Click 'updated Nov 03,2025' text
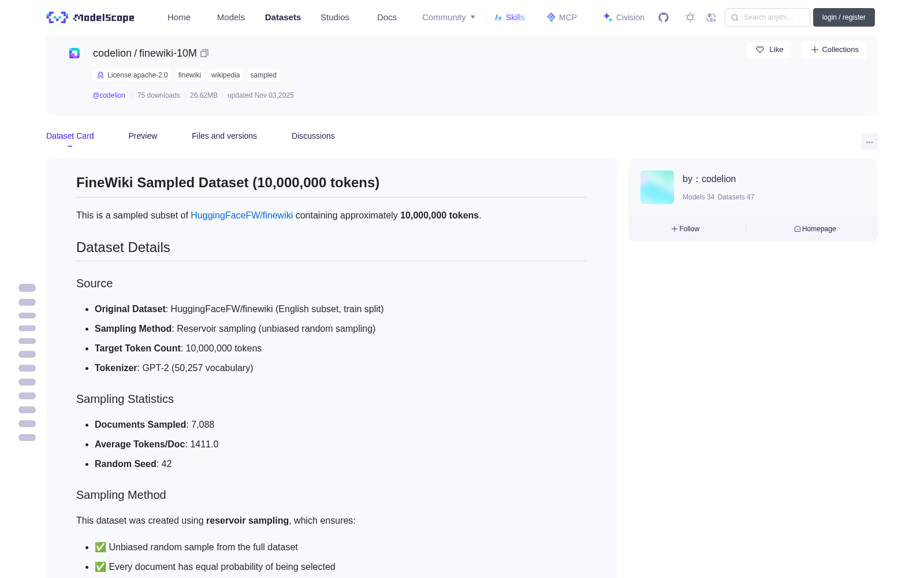This screenshot has width=924, height=578. [x=260, y=95]
